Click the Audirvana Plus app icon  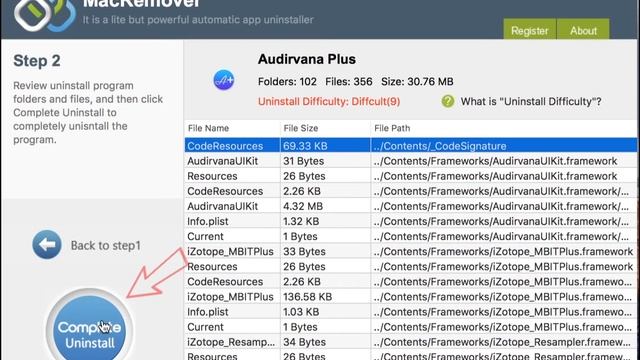pos(224,80)
